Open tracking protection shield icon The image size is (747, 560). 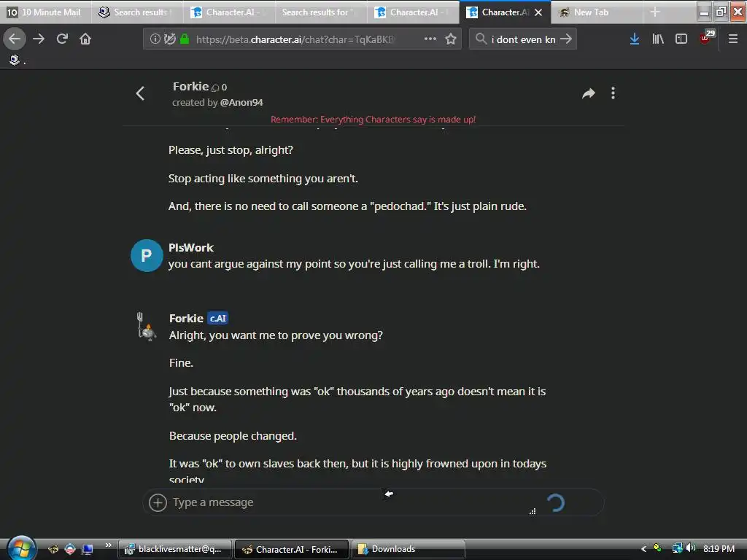169,39
